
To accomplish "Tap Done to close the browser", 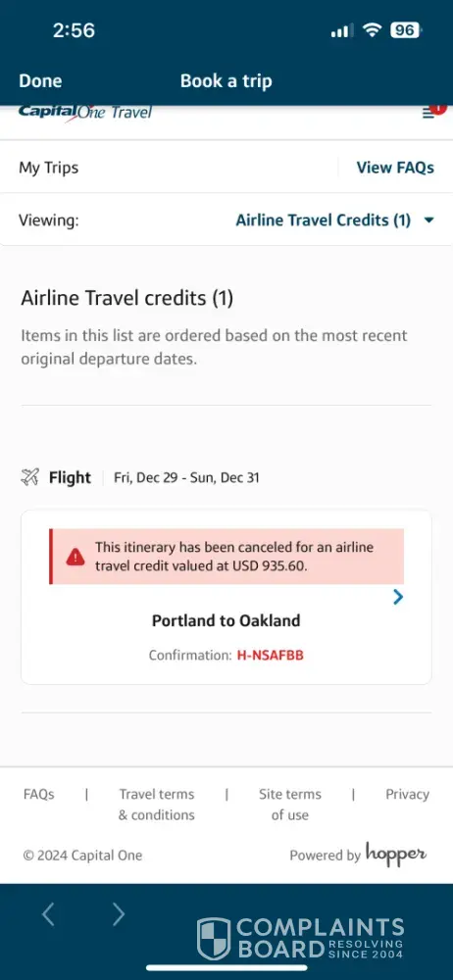I will pos(40,81).
